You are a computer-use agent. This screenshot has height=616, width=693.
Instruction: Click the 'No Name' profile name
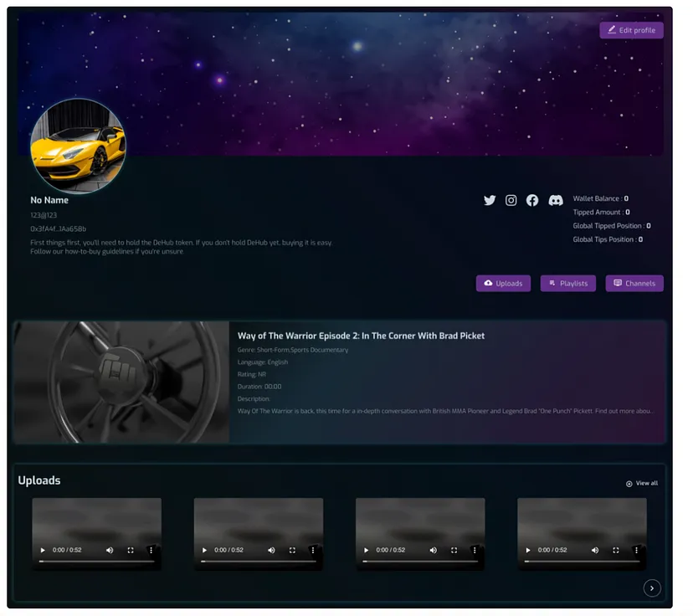(x=49, y=200)
